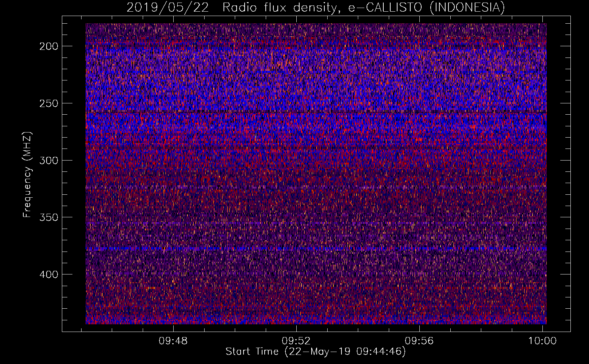Click the 300 frequency tick label
This screenshot has width=589, height=364.
coord(48,161)
